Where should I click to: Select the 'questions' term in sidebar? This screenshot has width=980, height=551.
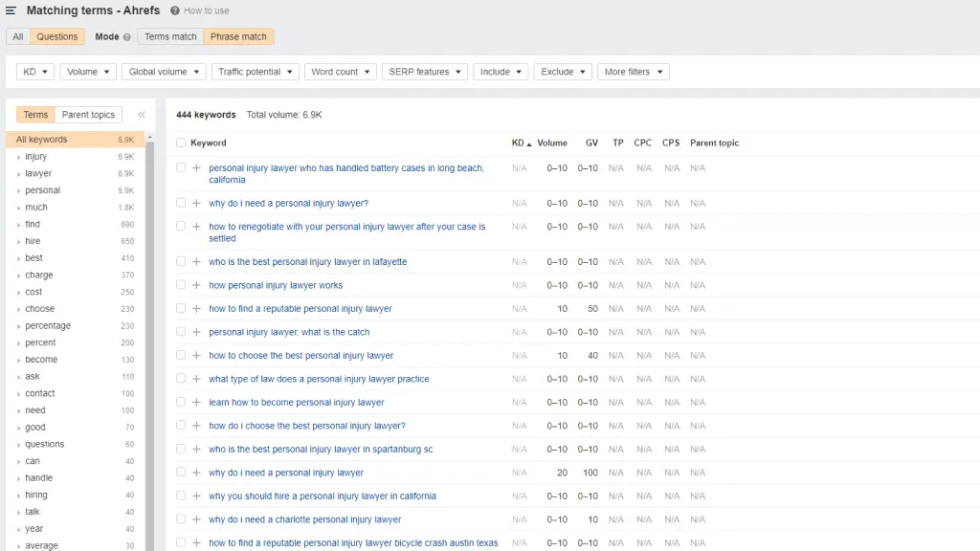(44, 444)
